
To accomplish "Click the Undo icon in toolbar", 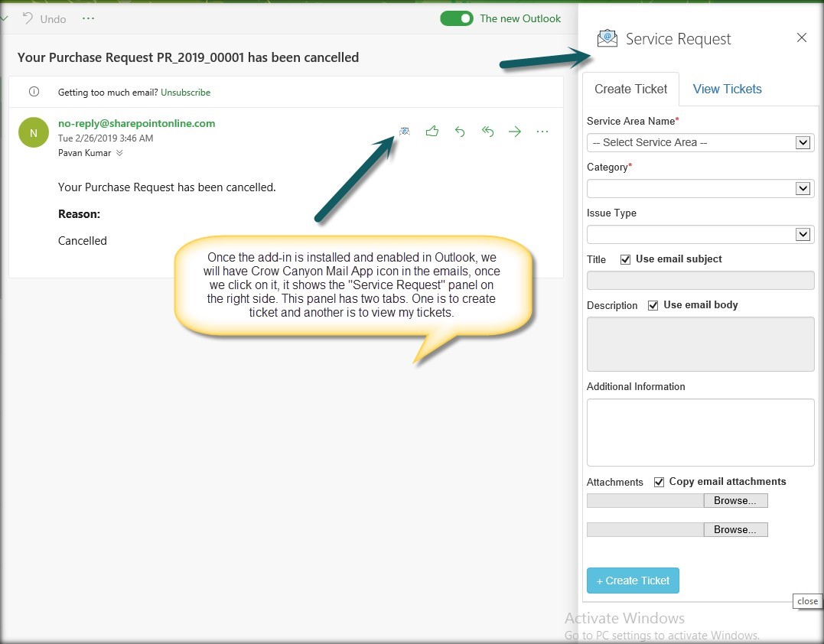I will pos(28,18).
